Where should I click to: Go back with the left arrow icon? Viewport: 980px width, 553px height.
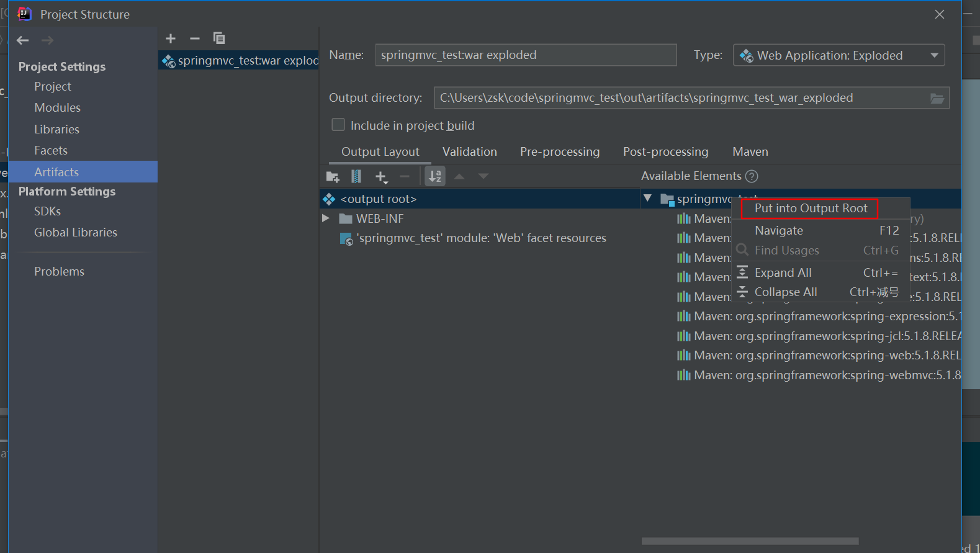23,40
